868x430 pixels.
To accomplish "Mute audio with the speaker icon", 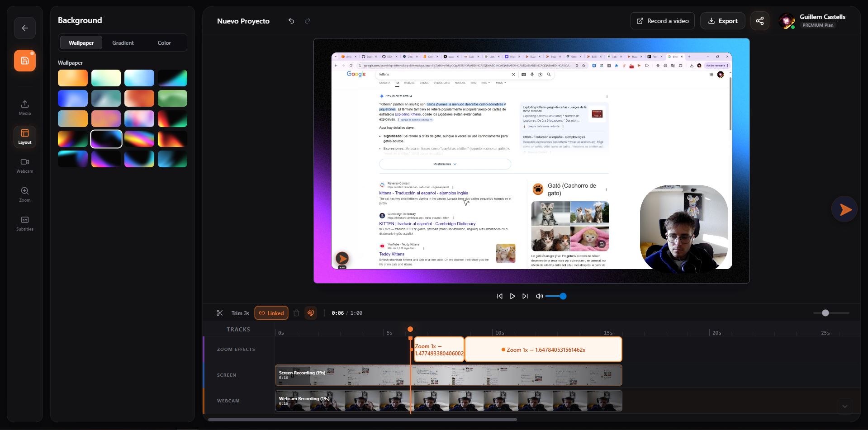I will click(x=539, y=296).
